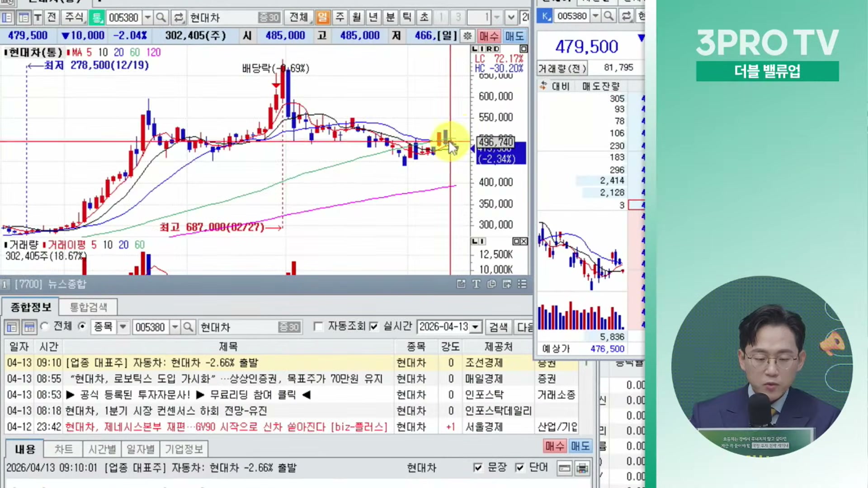This screenshot has height=488, width=868.
Task: Click the stock search magnifier in chart toolbar
Action: 160,18
